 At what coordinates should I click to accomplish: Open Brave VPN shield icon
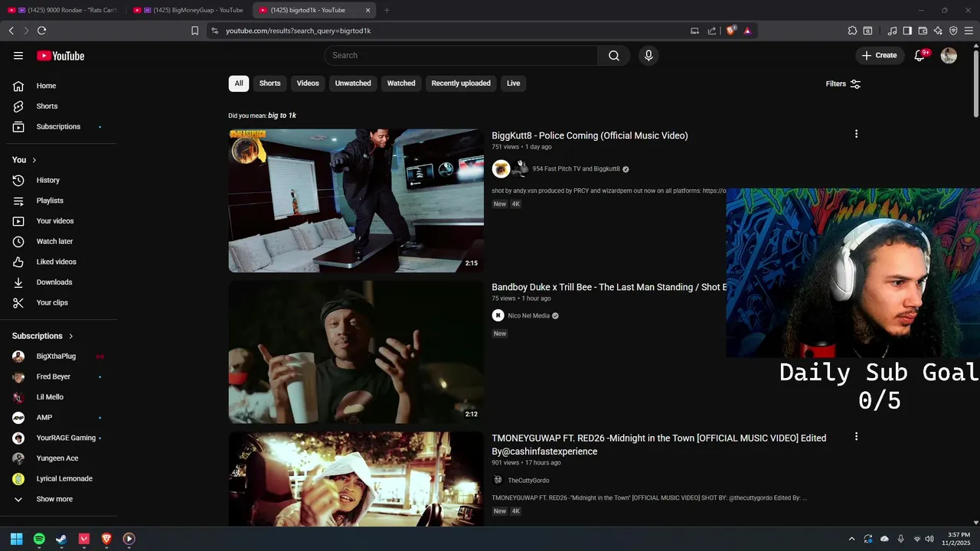click(953, 31)
